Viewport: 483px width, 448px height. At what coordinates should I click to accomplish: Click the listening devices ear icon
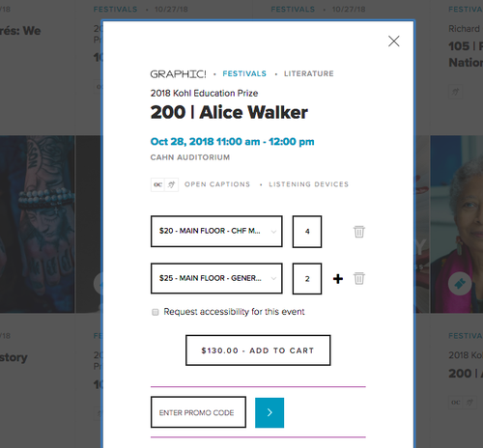[172, 184]
